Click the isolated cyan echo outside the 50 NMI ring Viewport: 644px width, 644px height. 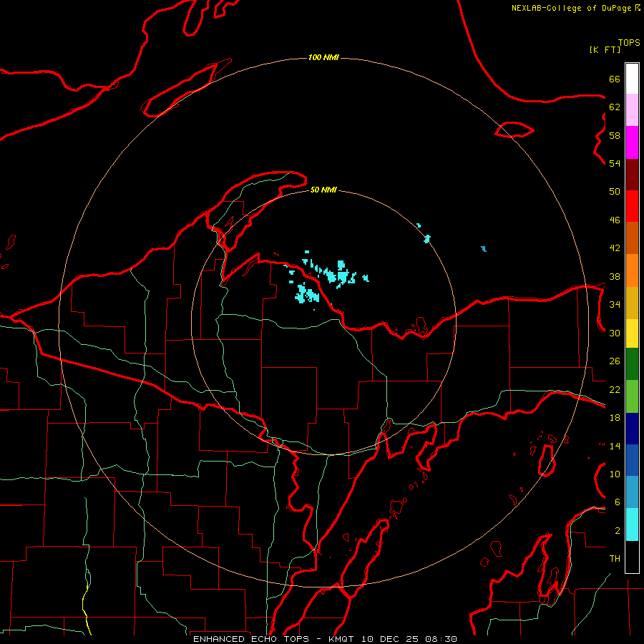click(x=484, y=248)
